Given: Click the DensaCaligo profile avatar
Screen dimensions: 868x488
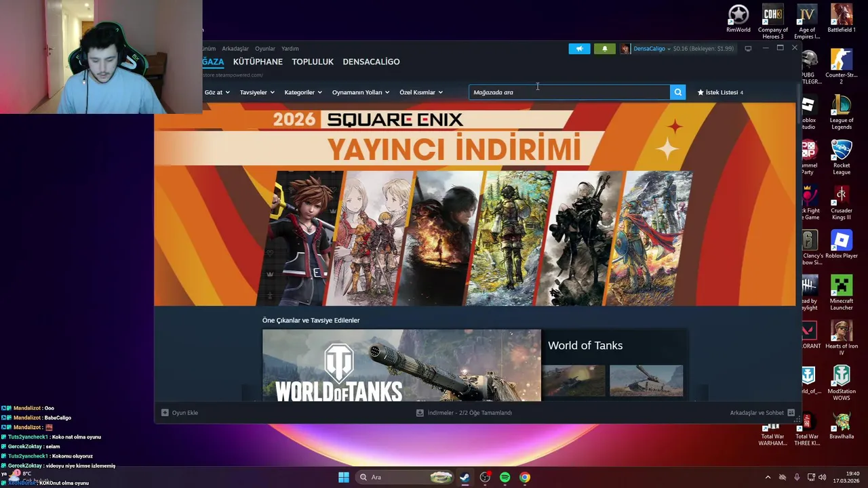Looking at the screenshot, I should coord(625,49).
